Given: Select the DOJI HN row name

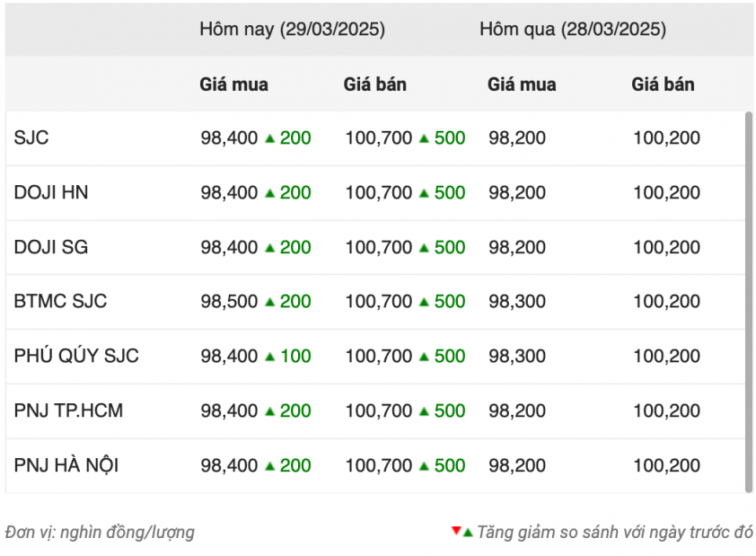Looking at the screenshot, I should (51, 192).
